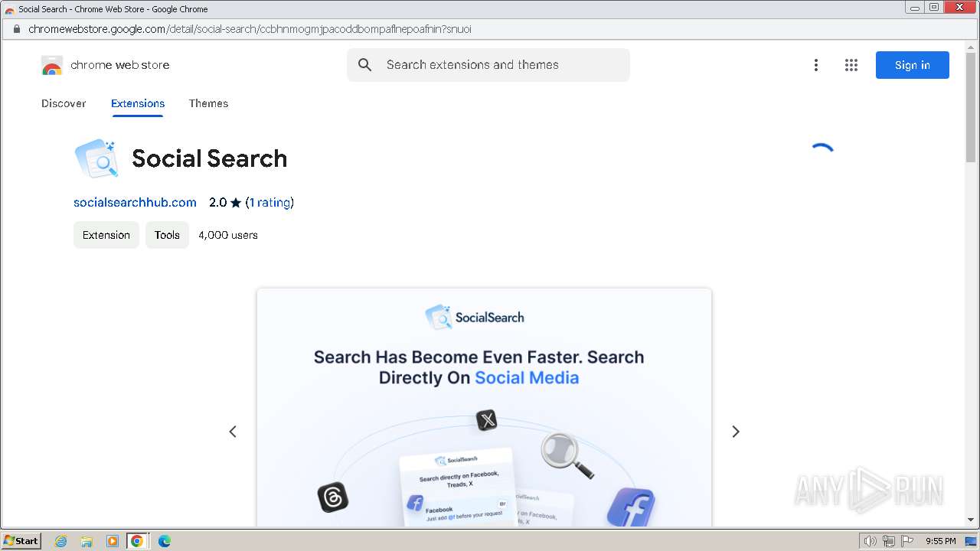Click the Sign in button
The image size is (980, 551).
coord(913,65)
